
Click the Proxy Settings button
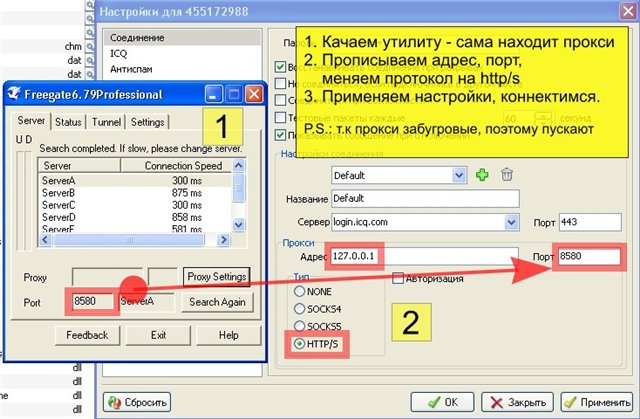tap(217, 277)
